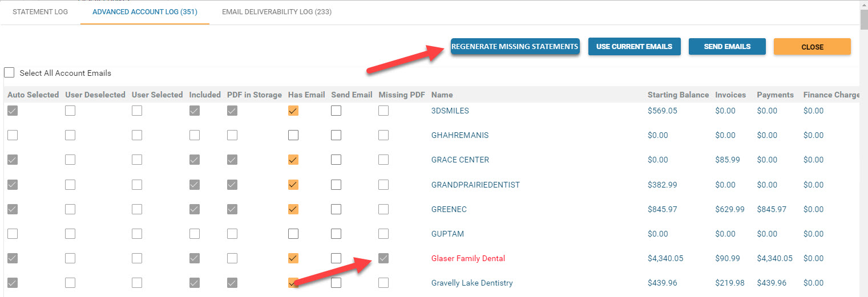868x297 pixels.
Task: Open the Email Deliverability Log tab
Action: coord(277,12)
